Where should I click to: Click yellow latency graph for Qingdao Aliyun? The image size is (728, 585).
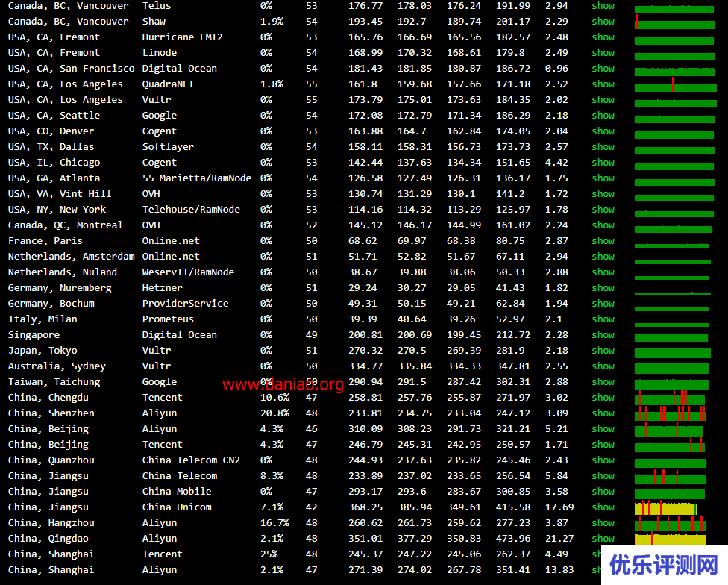[x=671, y=539]
